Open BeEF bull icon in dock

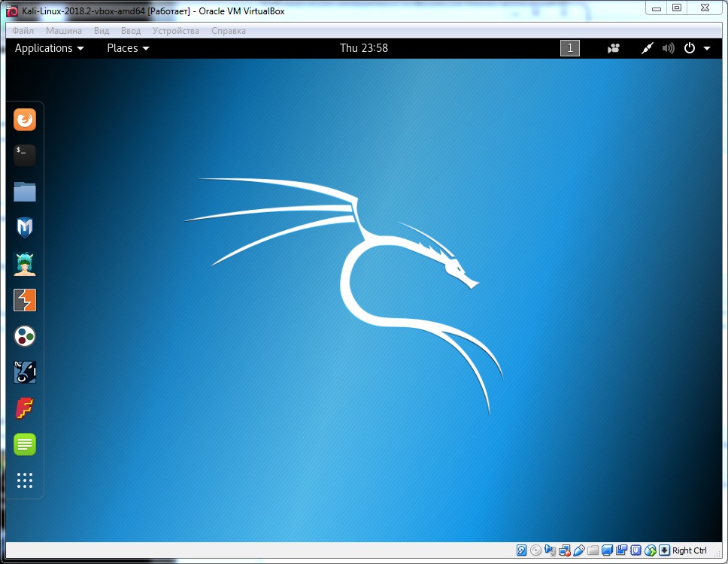click(25, 371)
